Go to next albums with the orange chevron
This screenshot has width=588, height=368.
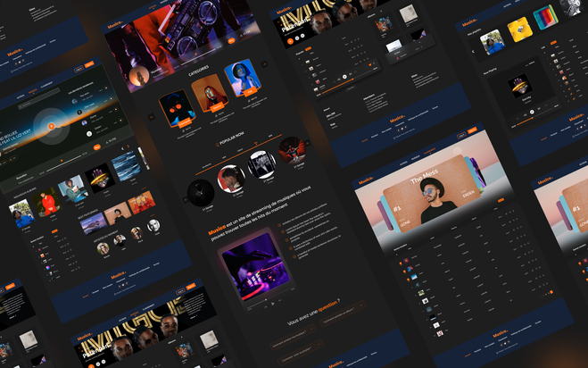(x=128, y=146)
